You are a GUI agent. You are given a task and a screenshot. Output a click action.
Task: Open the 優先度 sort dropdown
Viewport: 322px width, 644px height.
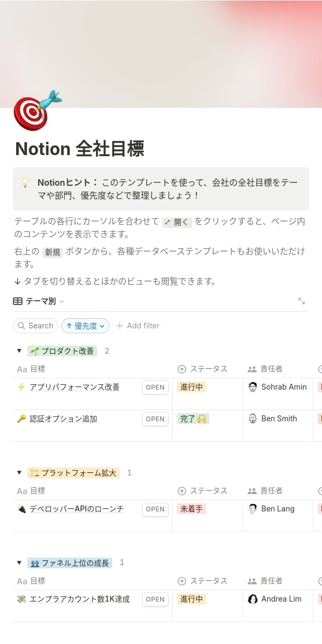(85, 326)
